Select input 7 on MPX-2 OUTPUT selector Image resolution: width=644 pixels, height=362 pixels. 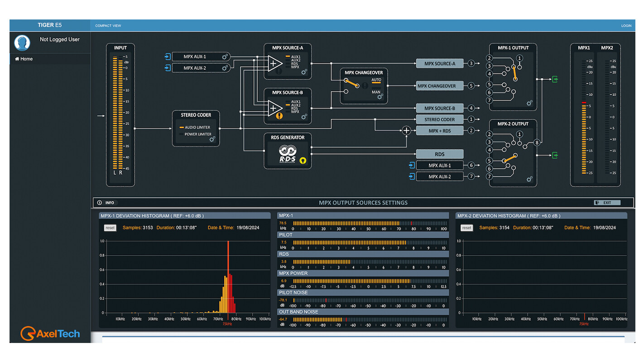click(489, 177)
